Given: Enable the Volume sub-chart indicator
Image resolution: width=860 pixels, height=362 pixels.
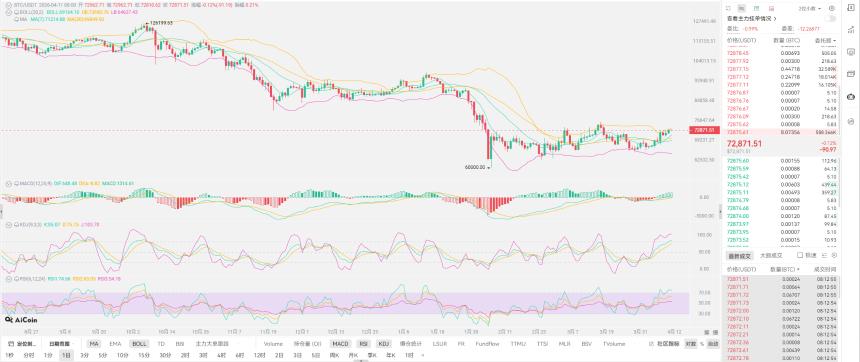Looking at the screenshot, I should pyautogui.click(x=273, y=343).
